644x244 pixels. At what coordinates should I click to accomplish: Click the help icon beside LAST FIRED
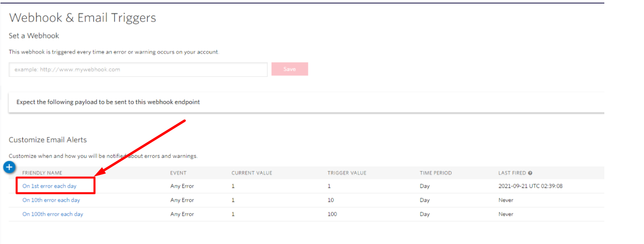click(530, 173)
